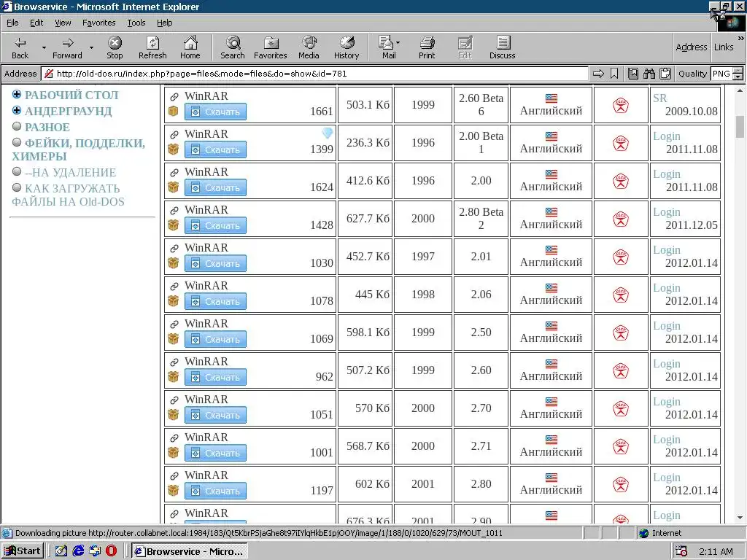Open the --НА УДАЛЕНИЕ category link
Screen dimensions: 747x560
[71, 172]
